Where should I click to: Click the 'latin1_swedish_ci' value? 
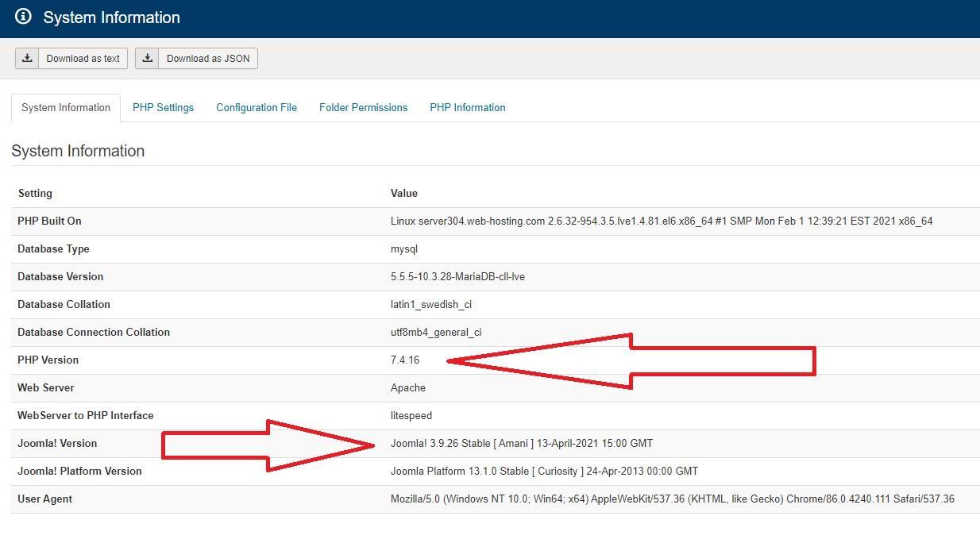click(431, 304)
